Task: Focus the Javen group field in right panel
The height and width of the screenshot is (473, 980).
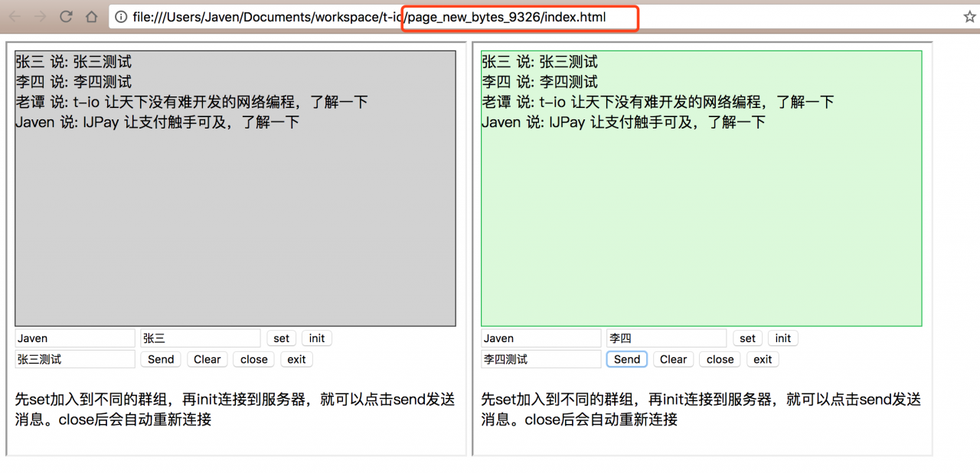Action: [x=541, y=338]
